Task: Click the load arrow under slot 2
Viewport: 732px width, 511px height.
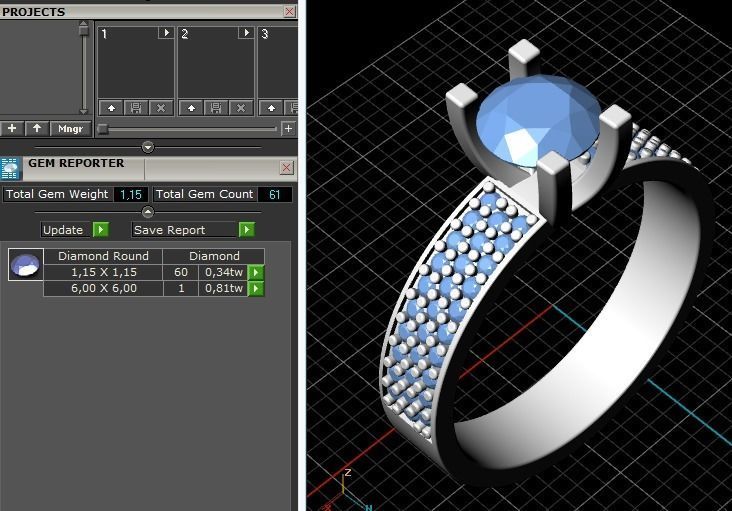Action: tap(191, 108)
